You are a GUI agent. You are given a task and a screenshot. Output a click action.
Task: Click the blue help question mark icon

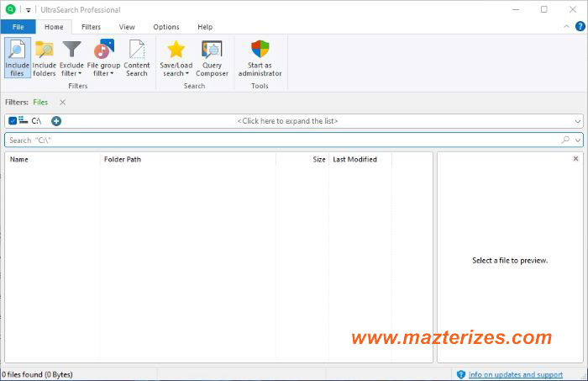(580, 26)
